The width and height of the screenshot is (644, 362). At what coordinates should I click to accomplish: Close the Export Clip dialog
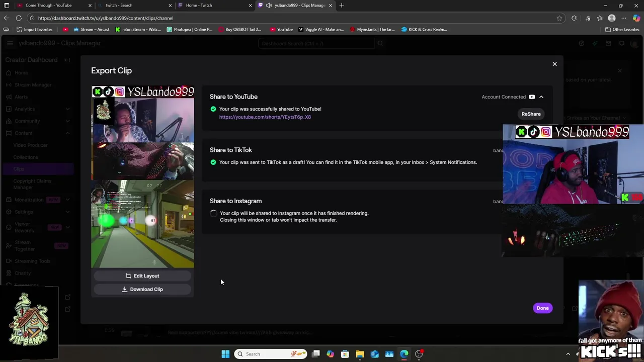point(554,64)
